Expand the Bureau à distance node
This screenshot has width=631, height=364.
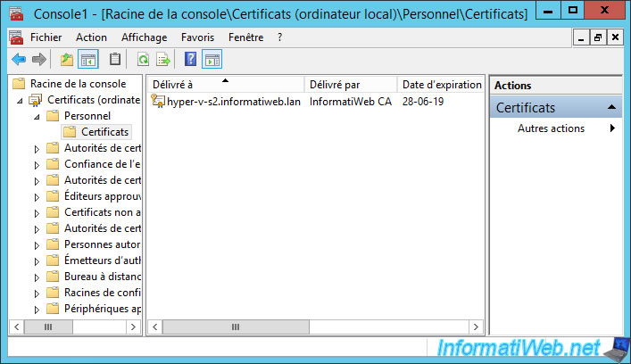tap(37, 278)
